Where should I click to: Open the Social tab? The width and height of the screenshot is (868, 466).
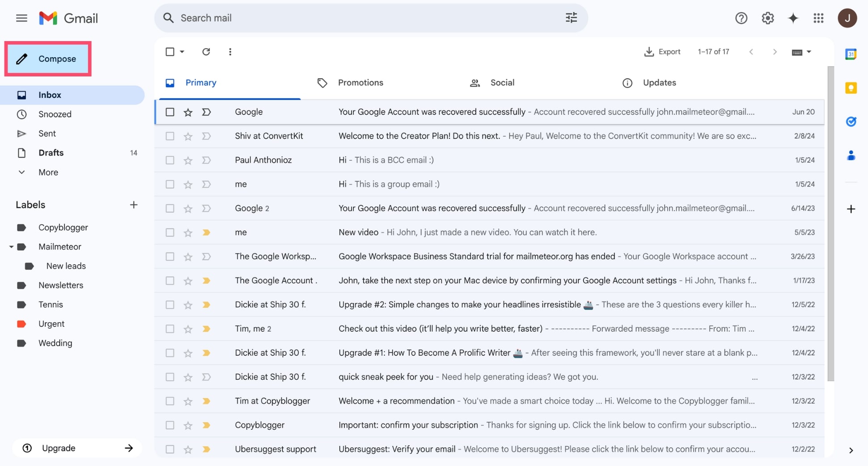[x=502, y=82]
